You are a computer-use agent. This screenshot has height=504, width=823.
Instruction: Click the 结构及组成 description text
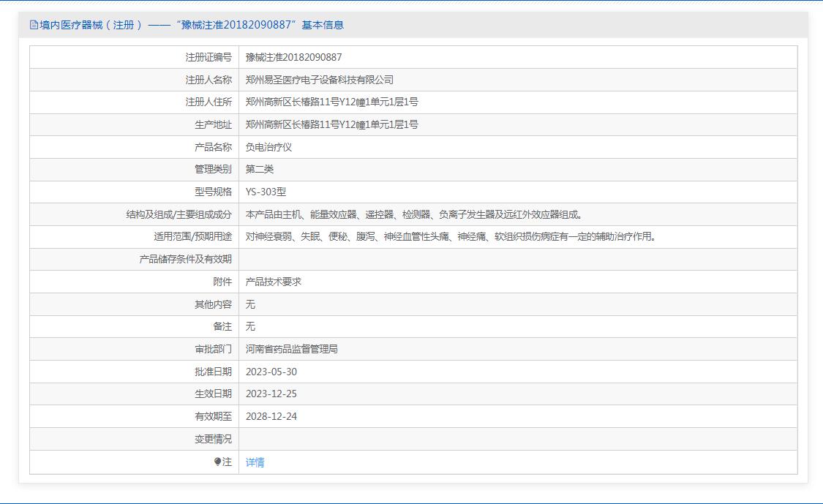414,214
